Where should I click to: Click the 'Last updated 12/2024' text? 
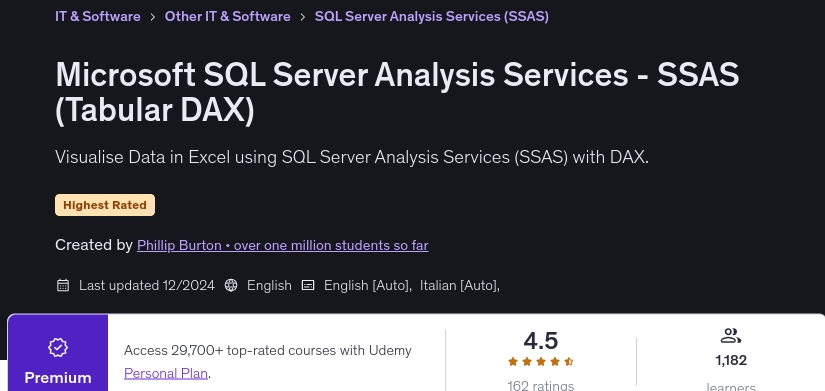coord(147,285)
